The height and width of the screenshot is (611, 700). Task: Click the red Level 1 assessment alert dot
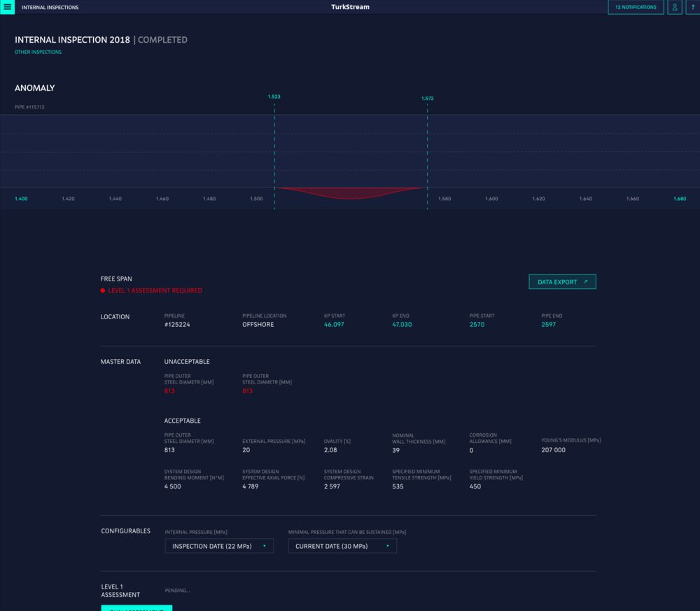coord(103,290)
